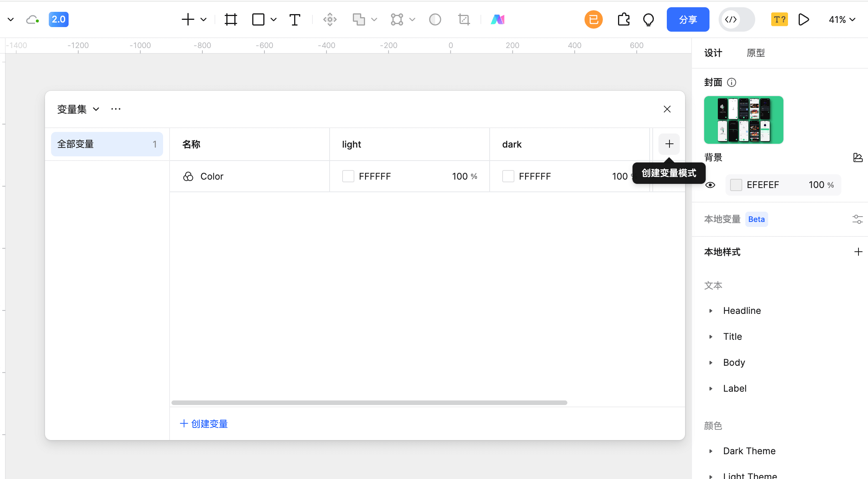Select the Color variable name
The image size is (868, 479).
point(212,177)
